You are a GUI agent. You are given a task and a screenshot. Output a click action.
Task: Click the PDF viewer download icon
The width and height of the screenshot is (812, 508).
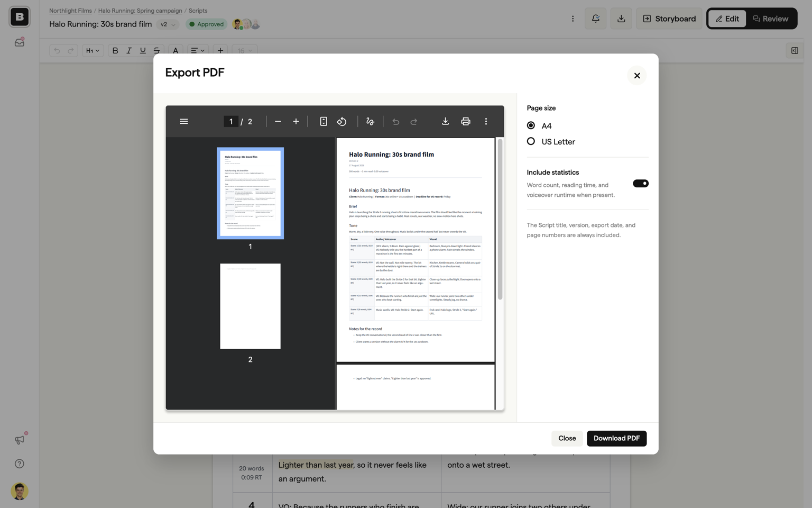click(445, 122)
